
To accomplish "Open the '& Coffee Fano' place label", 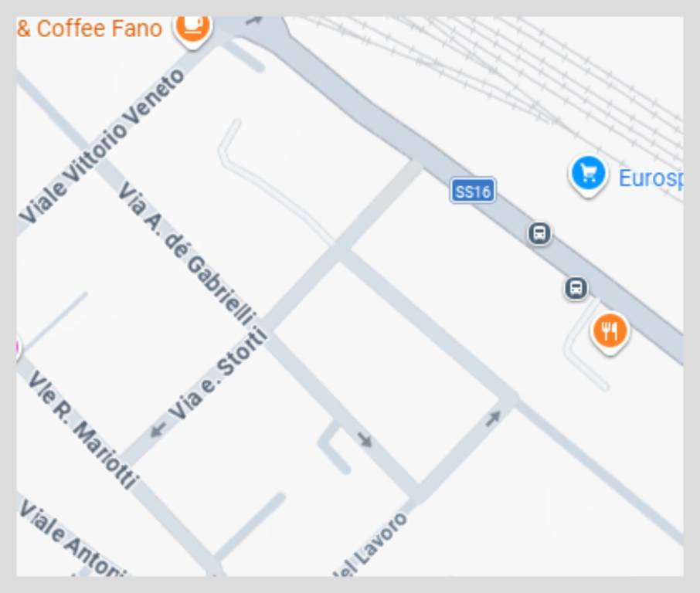I will [x=90, y=29].
